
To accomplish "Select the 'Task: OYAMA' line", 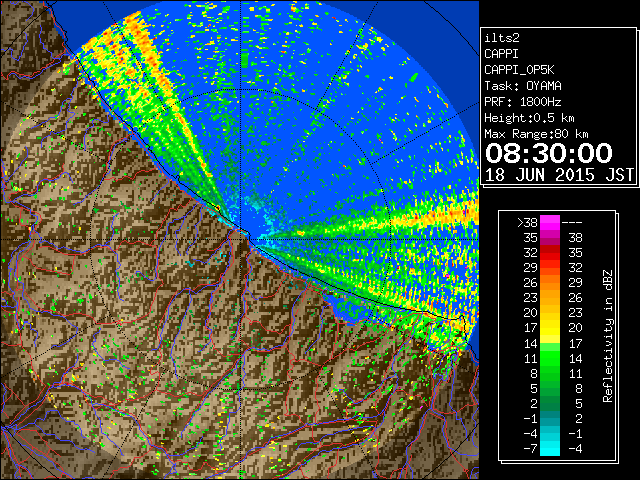I will [x=523, y=86].
